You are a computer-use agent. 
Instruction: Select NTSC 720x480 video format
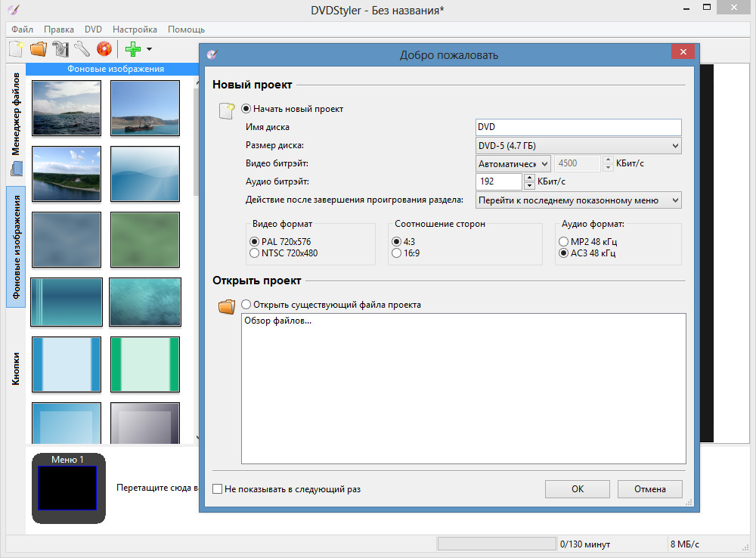point(255,253)
